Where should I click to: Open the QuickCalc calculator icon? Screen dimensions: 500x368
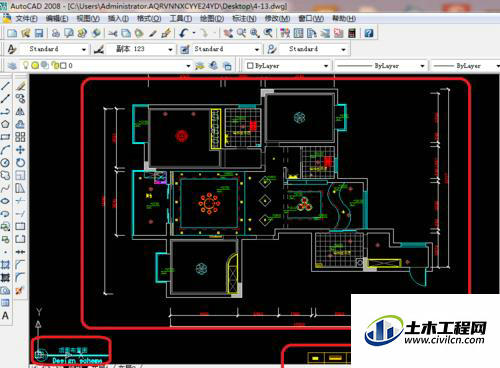pyautogui.click(x=352, y=33)
